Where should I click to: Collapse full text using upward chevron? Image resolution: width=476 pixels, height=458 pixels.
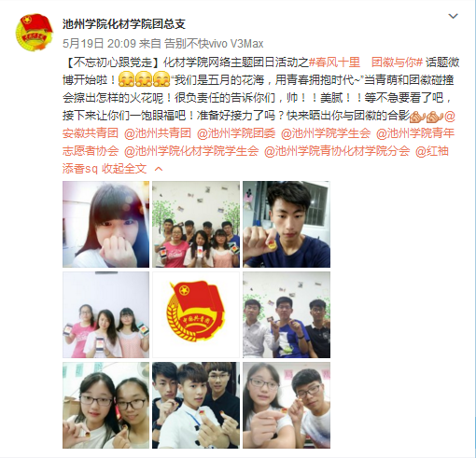[x=159, y=169]
